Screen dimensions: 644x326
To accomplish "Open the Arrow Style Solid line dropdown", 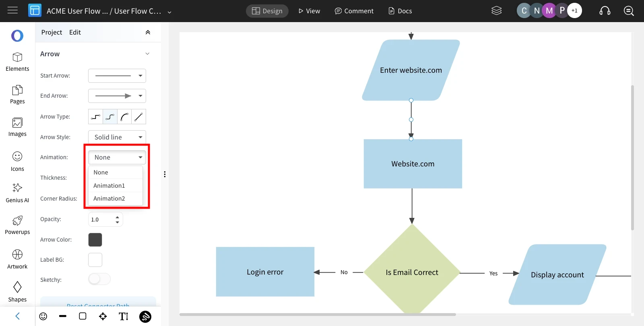I will pos(117,137).
